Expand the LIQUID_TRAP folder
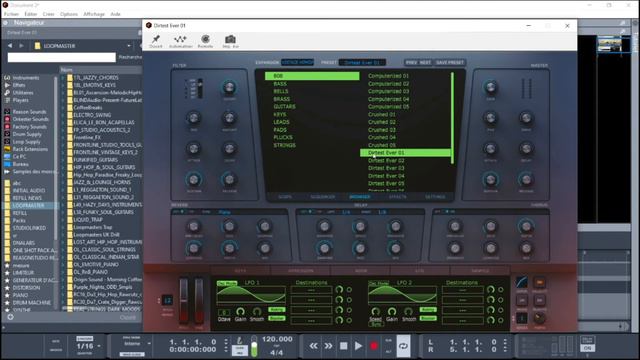640x360 pixels. pyautogui.click(x=63, y=220)
